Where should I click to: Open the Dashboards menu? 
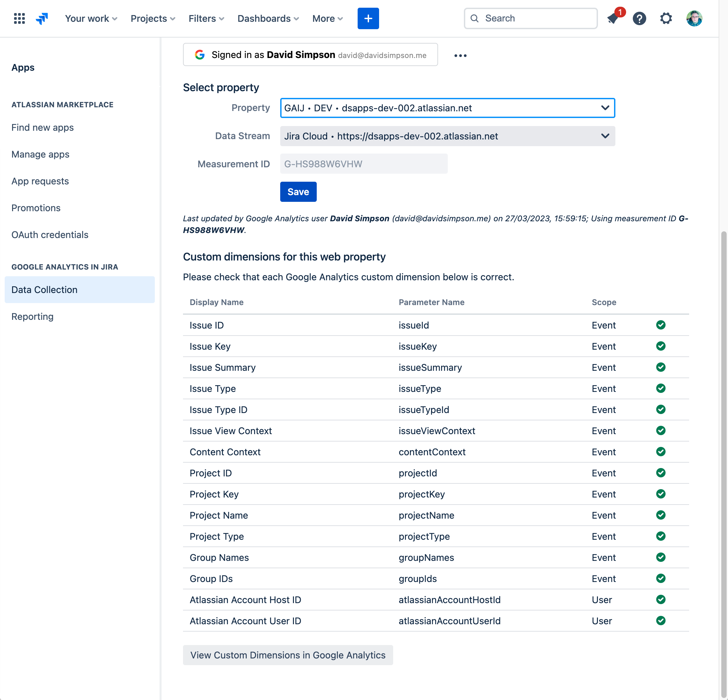tap(268, 18)
